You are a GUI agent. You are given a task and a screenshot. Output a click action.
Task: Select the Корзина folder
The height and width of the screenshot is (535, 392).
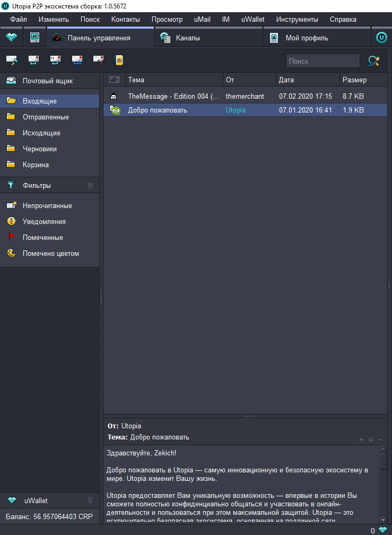(x=50, y=165)
